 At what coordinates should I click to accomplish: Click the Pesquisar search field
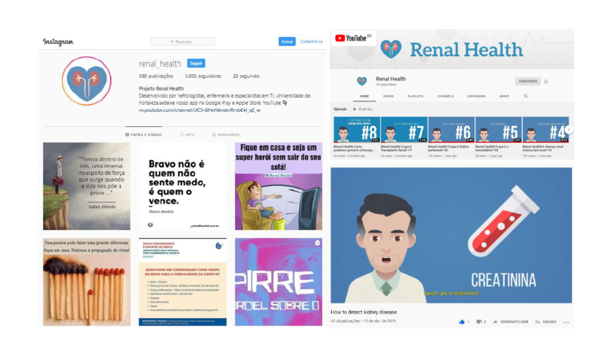point(182,42)
